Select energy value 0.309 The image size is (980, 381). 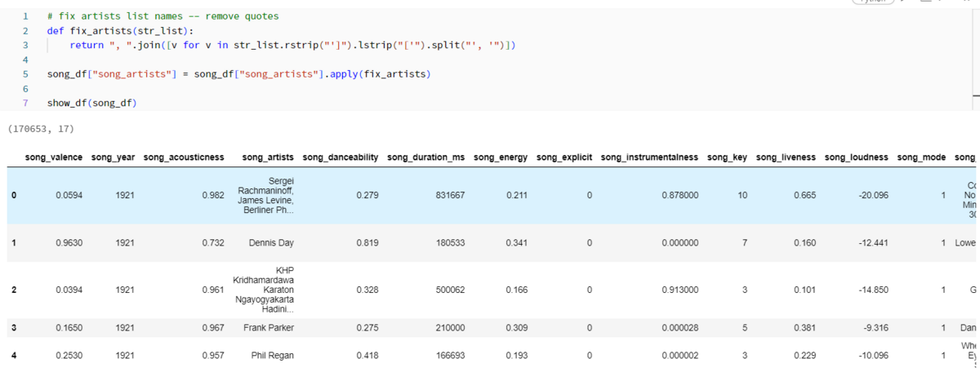point(517,328)
